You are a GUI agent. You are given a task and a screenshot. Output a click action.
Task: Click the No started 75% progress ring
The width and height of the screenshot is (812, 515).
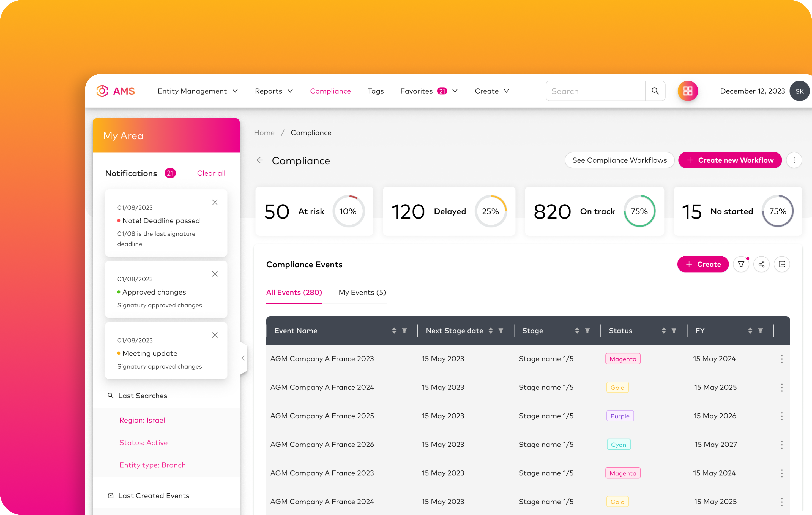[x=777, y=211]
